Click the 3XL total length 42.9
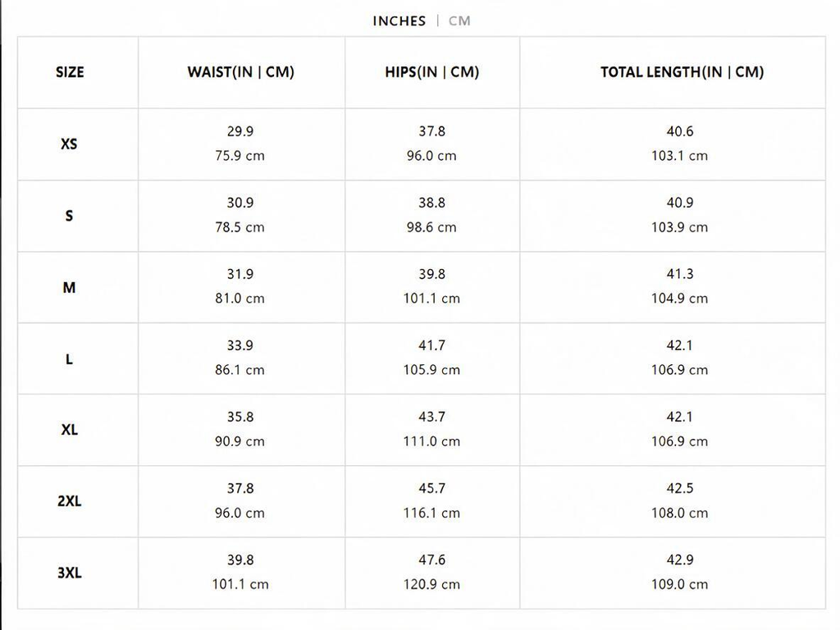The width and height of the screenshot is (840, 630). click(680, 559)
